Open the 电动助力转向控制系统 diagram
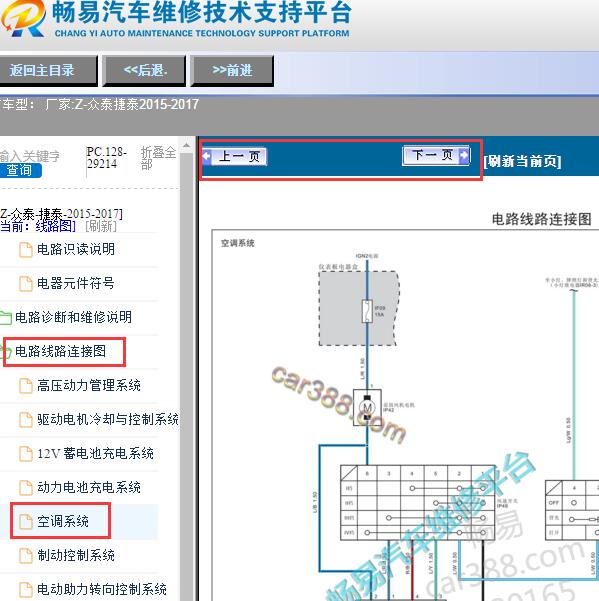 [x=102, y=589]
